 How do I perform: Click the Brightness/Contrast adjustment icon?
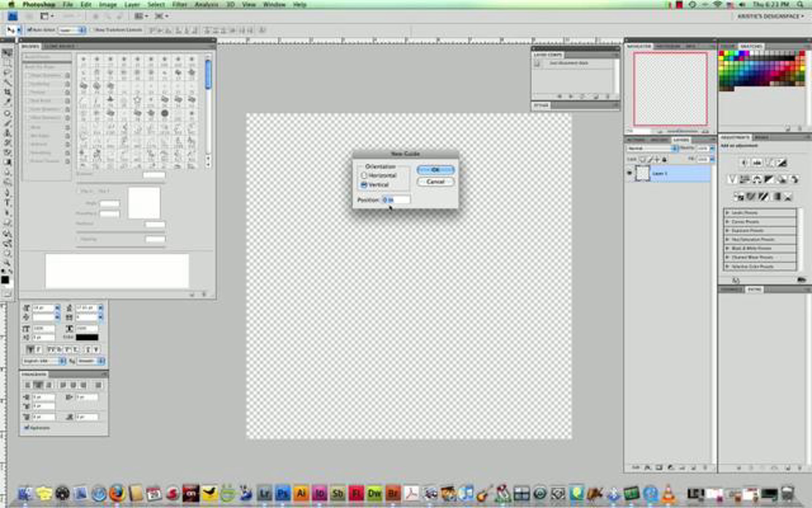pyautogui.click(x=743, y=163)
